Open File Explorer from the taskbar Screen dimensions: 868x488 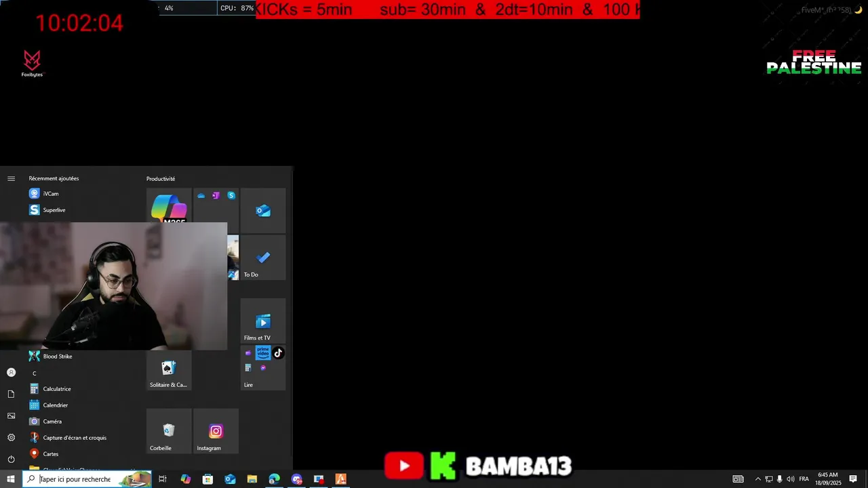click(x=252, y=479)
